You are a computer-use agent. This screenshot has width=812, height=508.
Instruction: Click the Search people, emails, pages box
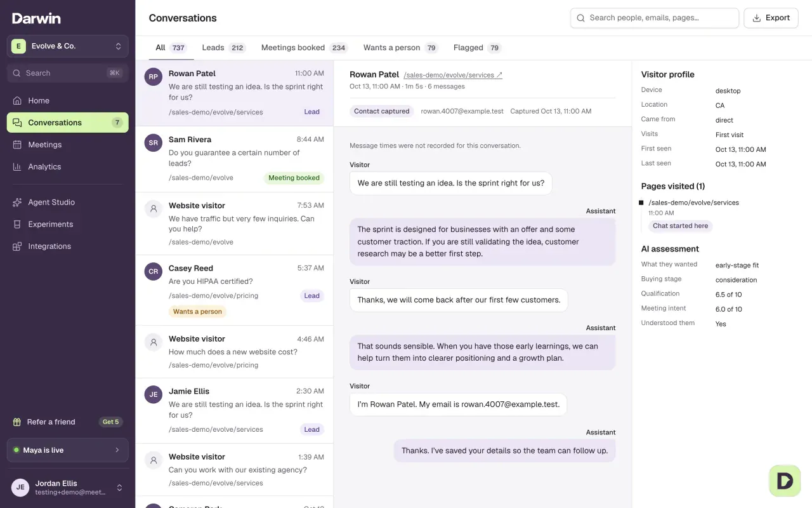(x=655, y=18)
